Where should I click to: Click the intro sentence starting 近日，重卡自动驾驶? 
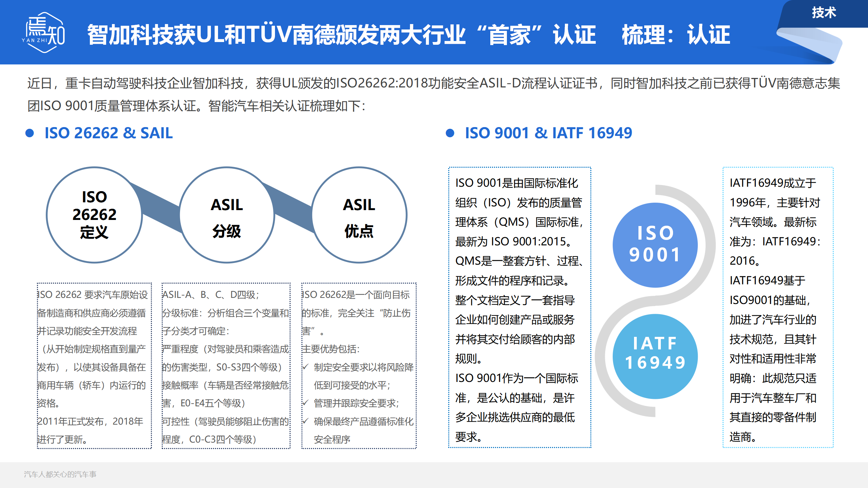tap(434, 83)
